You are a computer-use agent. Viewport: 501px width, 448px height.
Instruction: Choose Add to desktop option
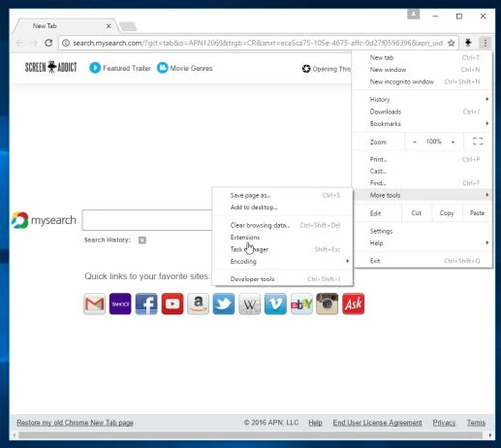coord(283,208)
